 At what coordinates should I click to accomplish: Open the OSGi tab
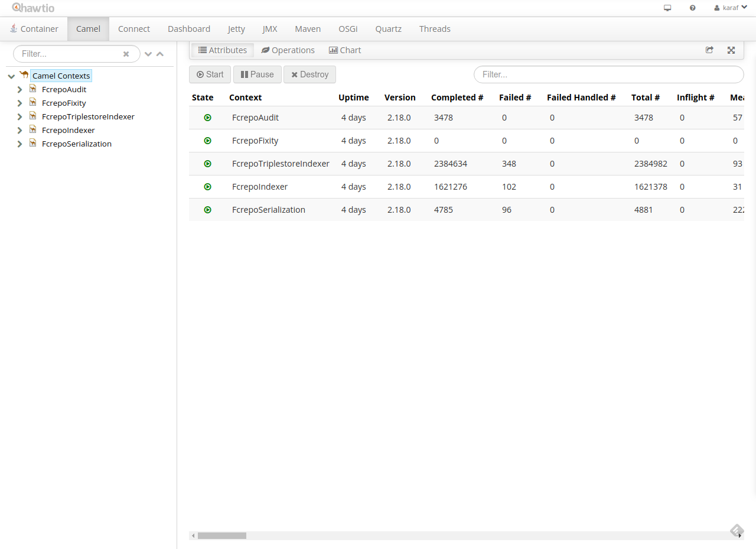pyautogui.click(x=348, y=29)
